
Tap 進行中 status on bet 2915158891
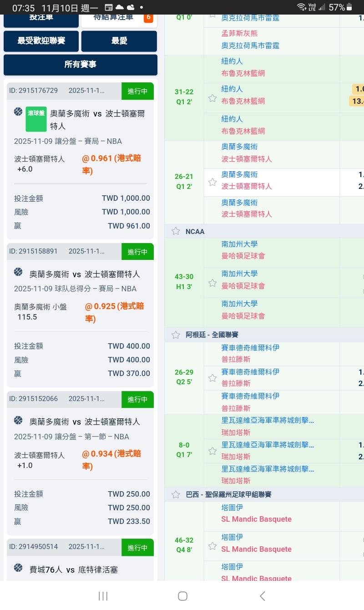137,252
